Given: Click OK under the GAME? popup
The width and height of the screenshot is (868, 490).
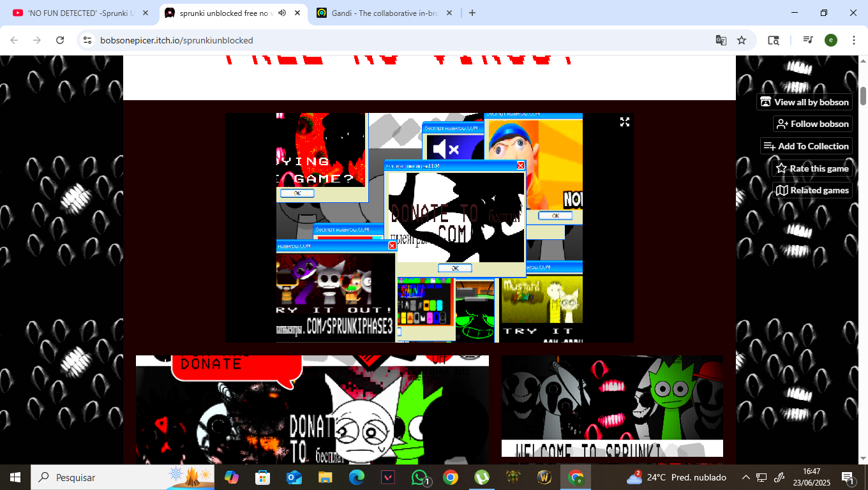Looking at the screenshot, I should coord(297,193).
